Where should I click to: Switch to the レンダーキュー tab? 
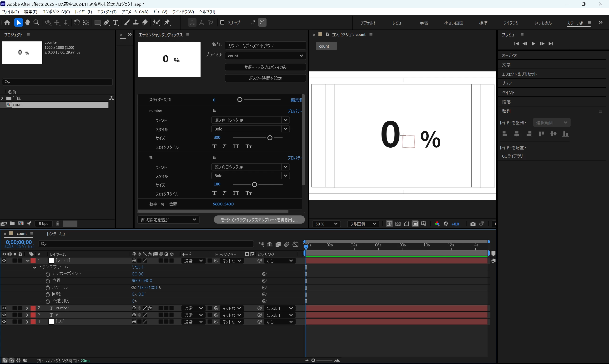(57, 234)
